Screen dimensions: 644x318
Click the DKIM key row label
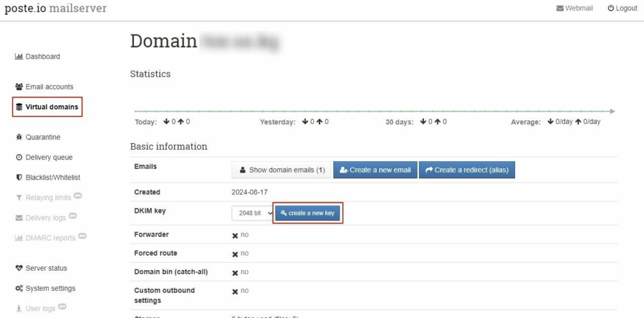pos(150,210)
